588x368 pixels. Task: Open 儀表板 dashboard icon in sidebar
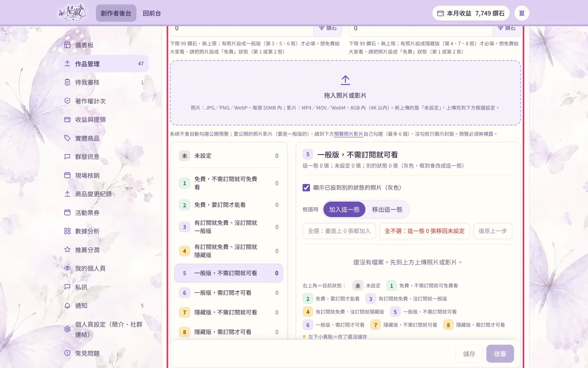tap(67, 45)
